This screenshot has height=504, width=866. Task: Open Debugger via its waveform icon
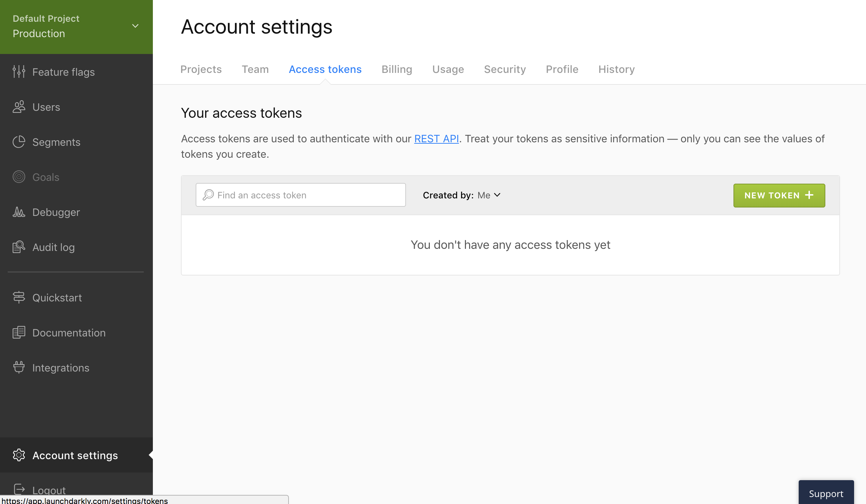(x=19, y=212)
